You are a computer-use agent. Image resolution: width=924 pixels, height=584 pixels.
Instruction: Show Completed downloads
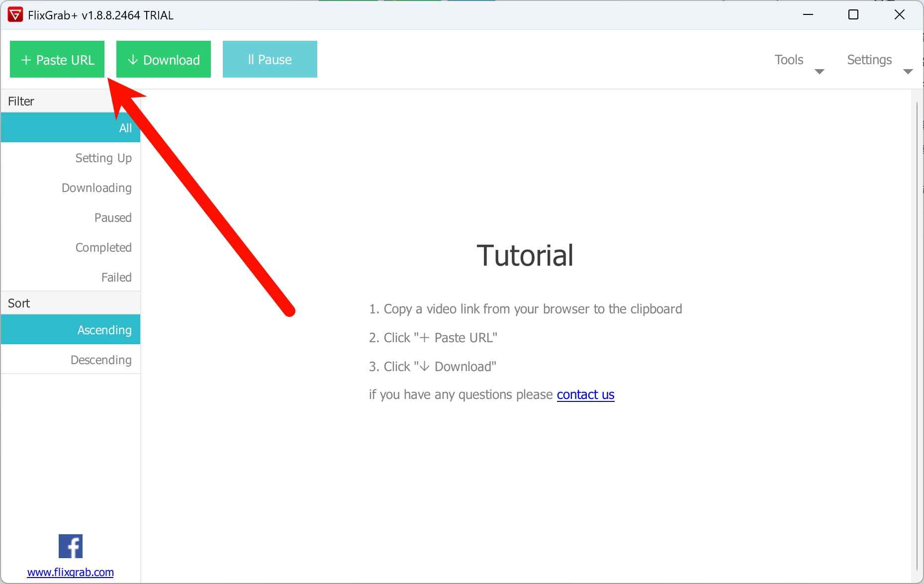coord(71,247)
